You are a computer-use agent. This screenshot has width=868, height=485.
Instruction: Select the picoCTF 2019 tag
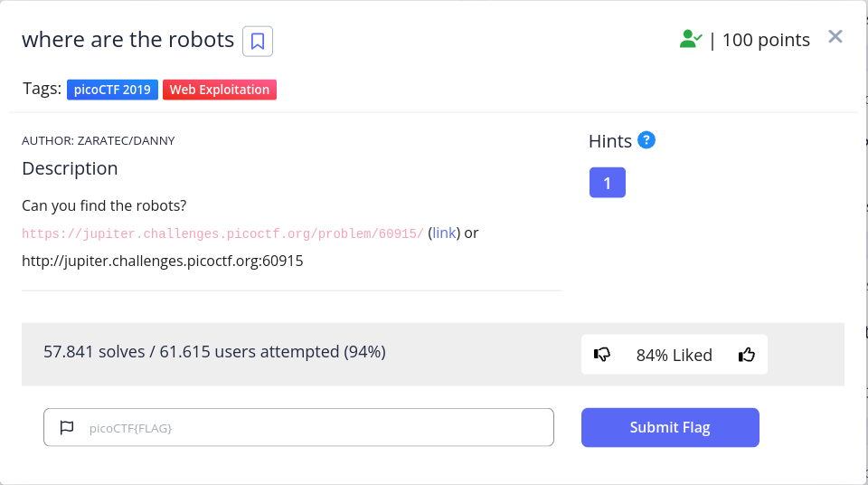(x=112, y=90)
